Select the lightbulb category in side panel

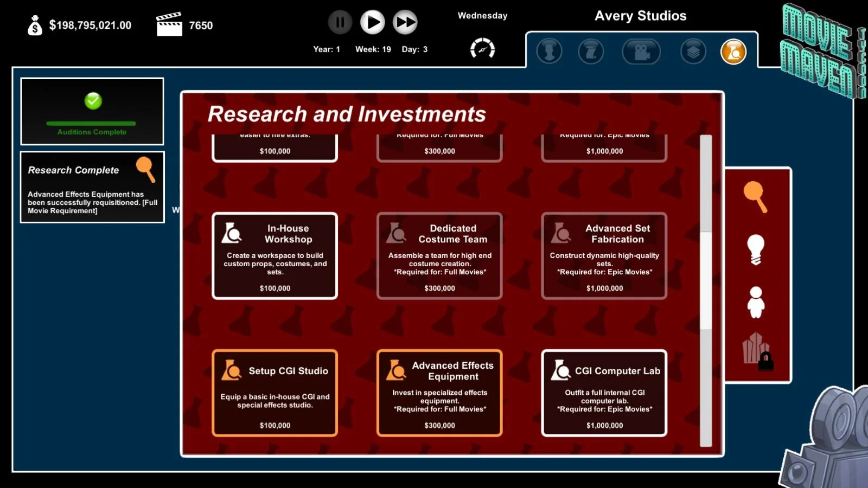755,249
